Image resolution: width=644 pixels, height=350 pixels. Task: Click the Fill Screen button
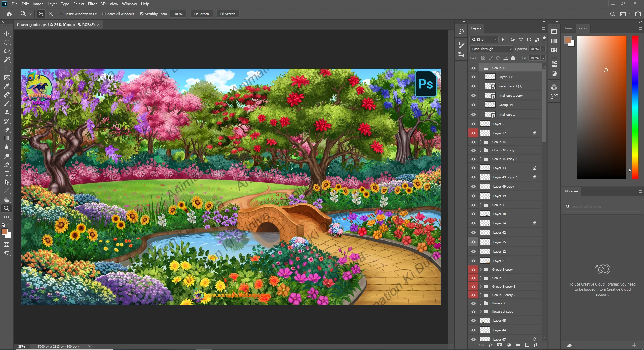pyautogui.click(x=227, y=14)
